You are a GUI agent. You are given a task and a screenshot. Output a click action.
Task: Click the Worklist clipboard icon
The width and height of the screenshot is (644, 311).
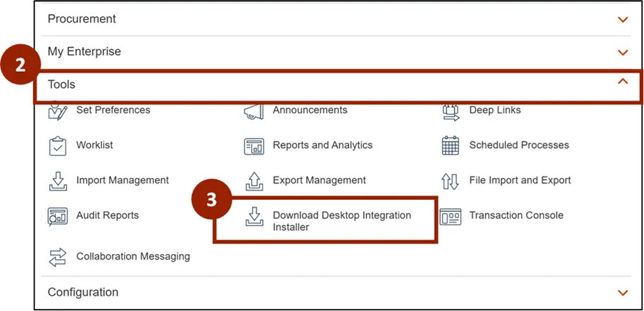(57, 146)
